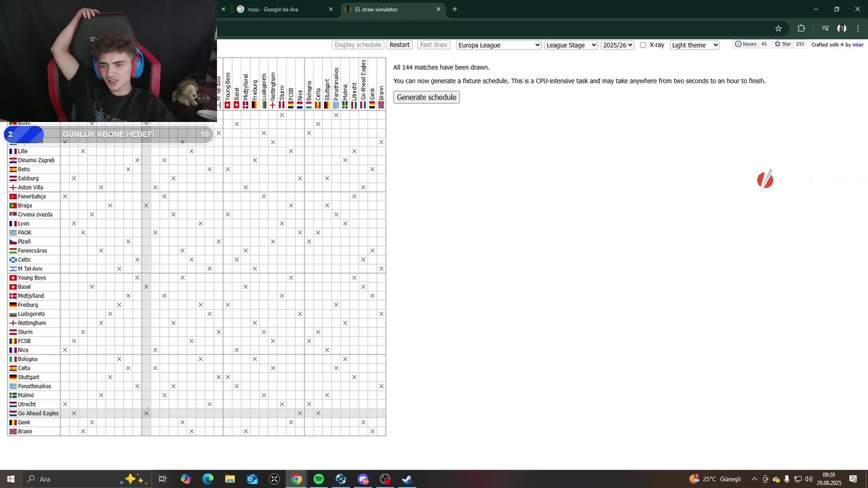Click the Ferencváros row label
This screenshot has height=488, width=868.
(32, 251)
